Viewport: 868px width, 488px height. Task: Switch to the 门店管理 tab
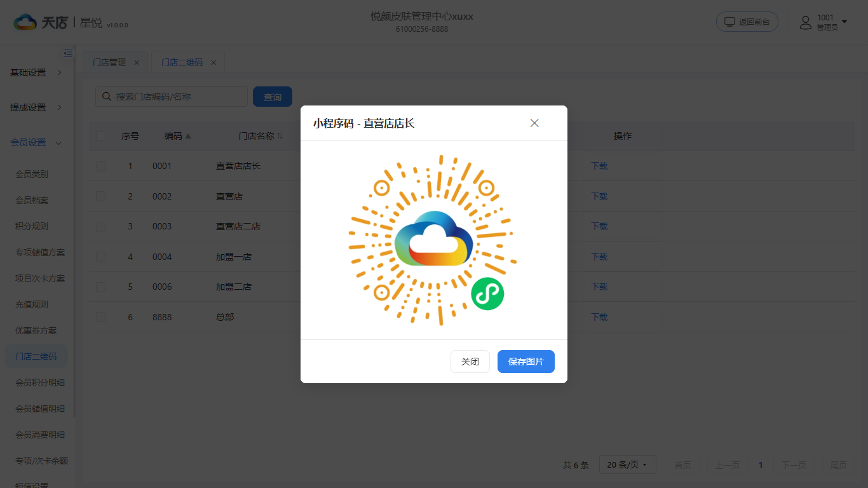[x=109, y=62]
